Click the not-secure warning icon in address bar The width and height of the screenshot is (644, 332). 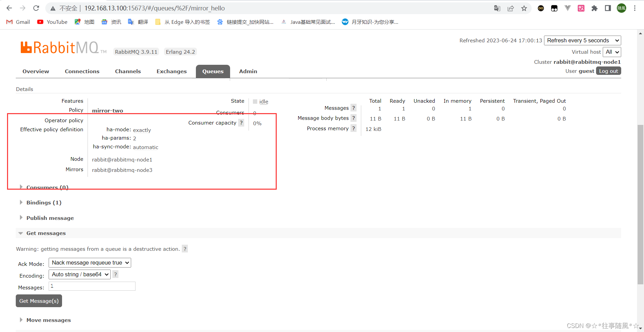click(53, 8)
